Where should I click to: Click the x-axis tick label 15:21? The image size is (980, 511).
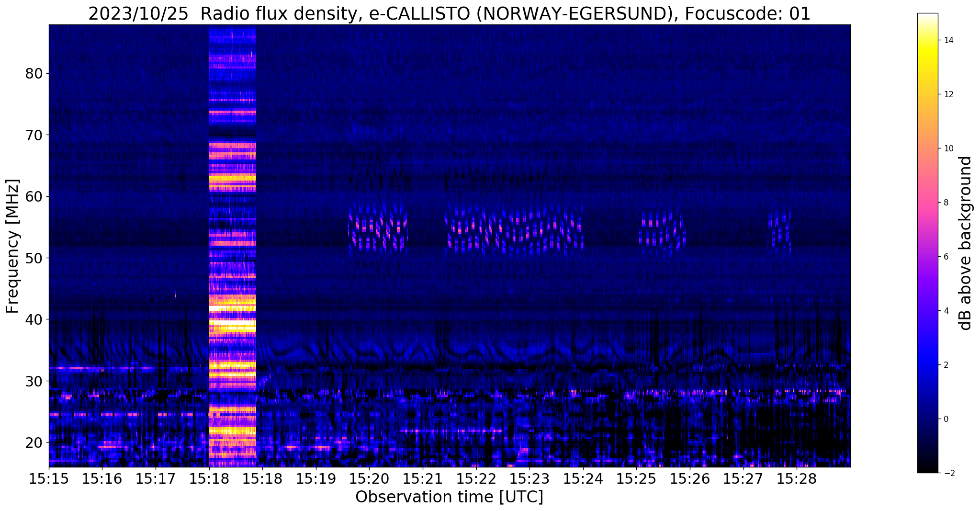pyautogui.click(x=423, y=479)
